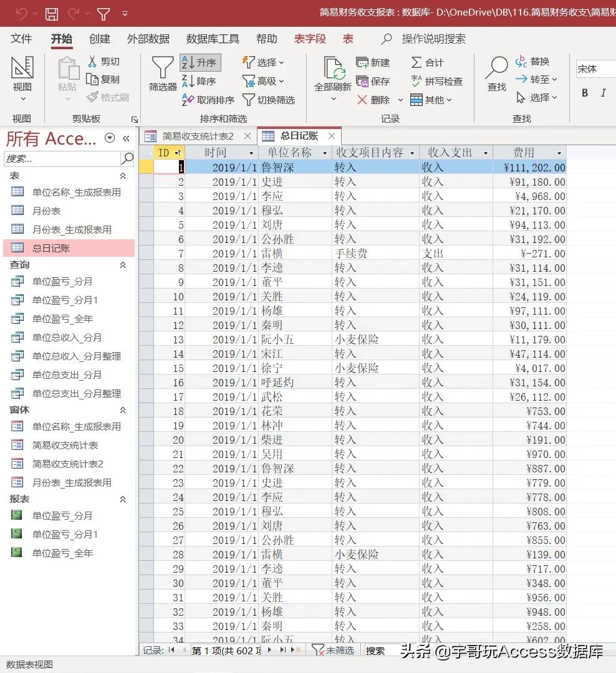The image size is (616, 673).
Task: Go to the first record navigation button
Action: [171, 650]
